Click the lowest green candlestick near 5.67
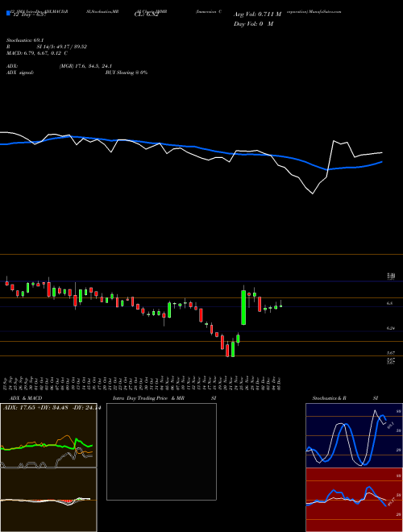The image size is (403, 532). 233,349
